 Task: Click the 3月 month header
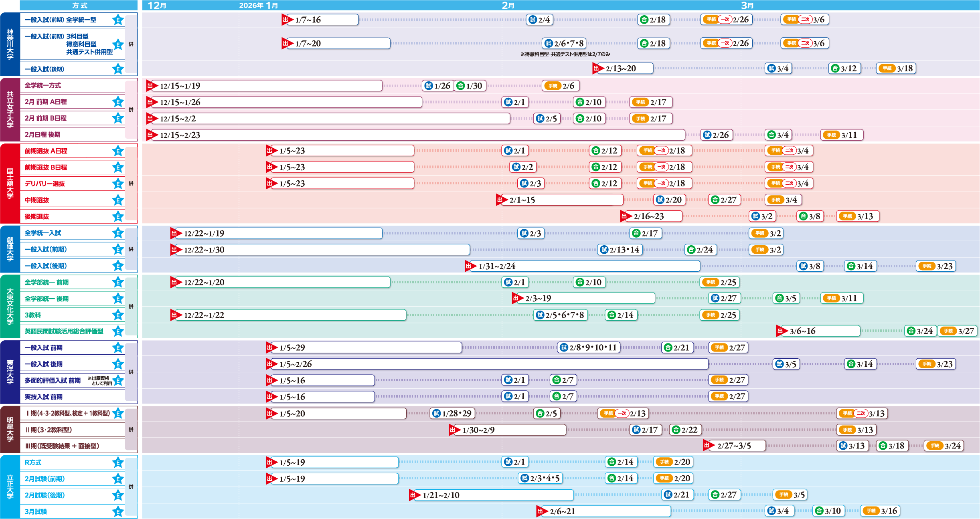[x=747, y=5]
